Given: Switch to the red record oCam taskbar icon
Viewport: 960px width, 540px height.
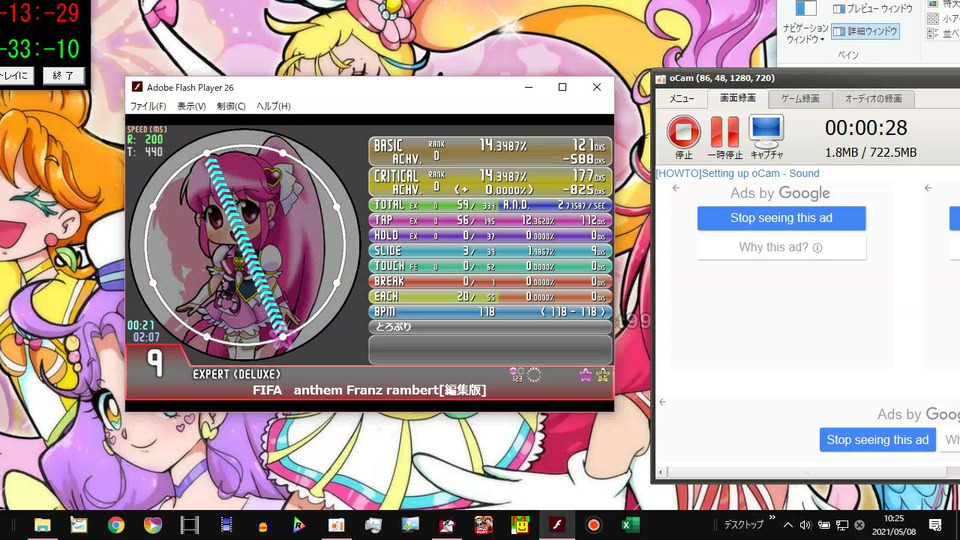Looking at the screenshot, I should coord(593,525).
